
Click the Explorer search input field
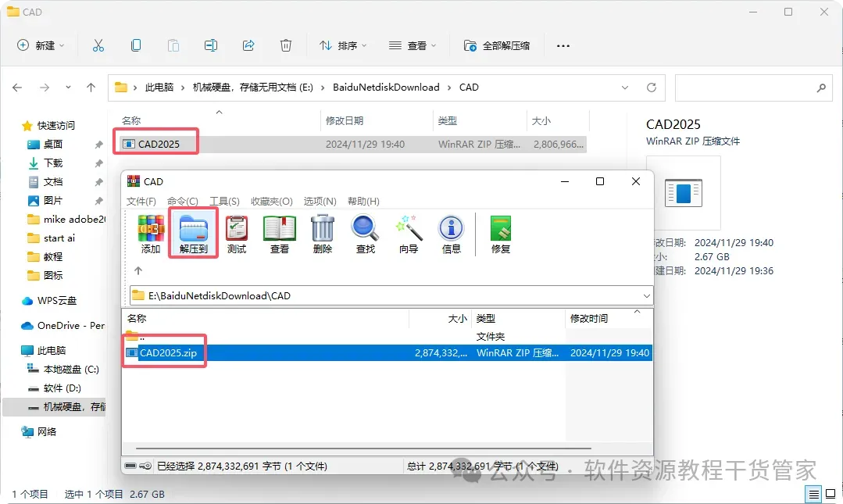[752, 88]
